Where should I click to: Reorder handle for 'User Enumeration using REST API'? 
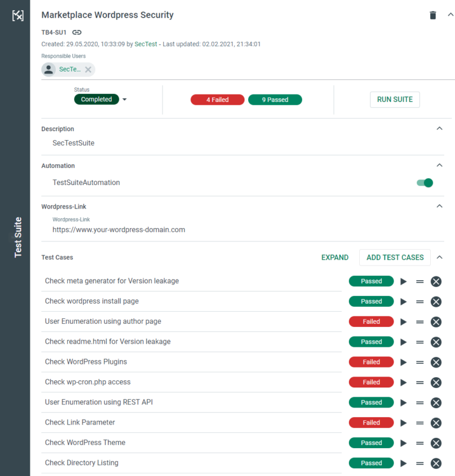point(420,403)
